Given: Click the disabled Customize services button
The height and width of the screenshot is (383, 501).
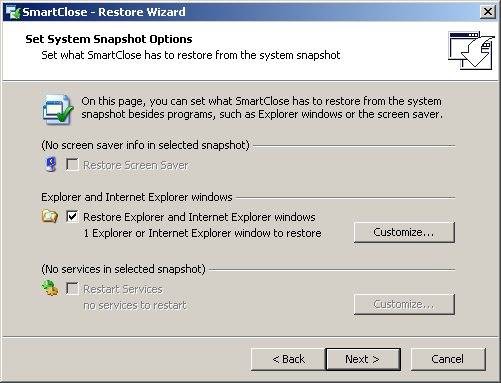Looking at the screenshot, I should coord(404,304).
